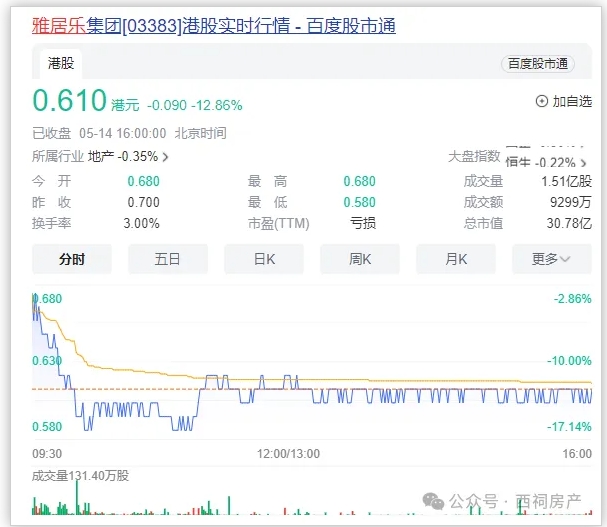Viewport: 607px width, 527px height.
Task: Switch to the 分时 chart tab
Action: pos(72,259)
